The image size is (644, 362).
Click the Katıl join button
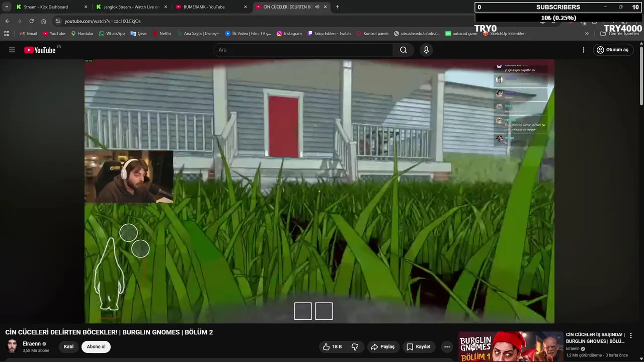point(68,346)
